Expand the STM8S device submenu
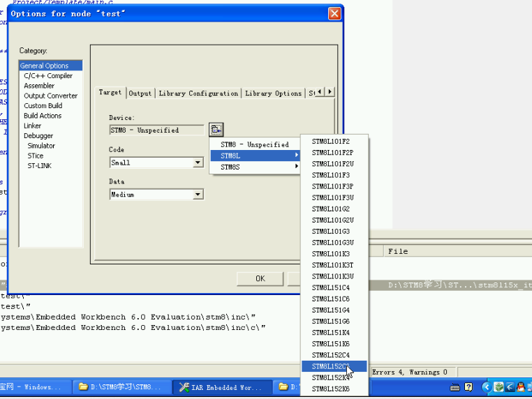Image resolution: width=532 pixels, height=399 pixels. (x=255, y=167)
